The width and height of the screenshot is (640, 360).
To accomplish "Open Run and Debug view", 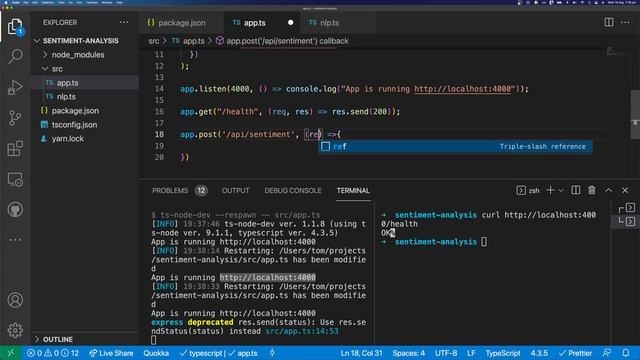I will [x=15, y=87].
